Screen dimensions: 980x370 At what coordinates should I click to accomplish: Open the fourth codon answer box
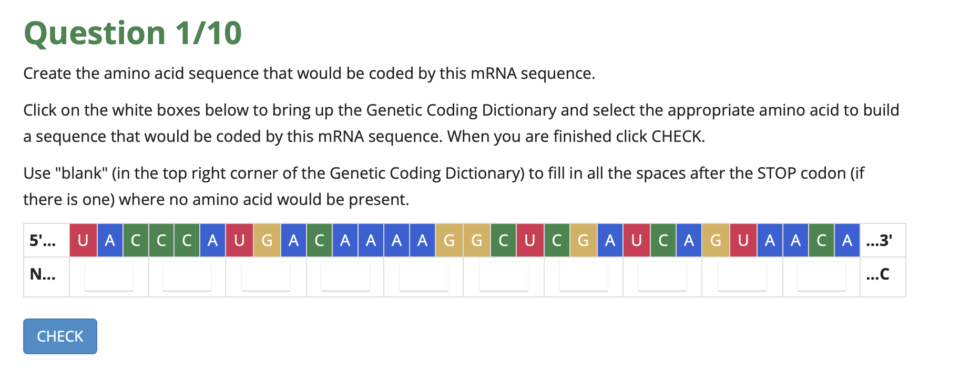[x=345, y=275]
